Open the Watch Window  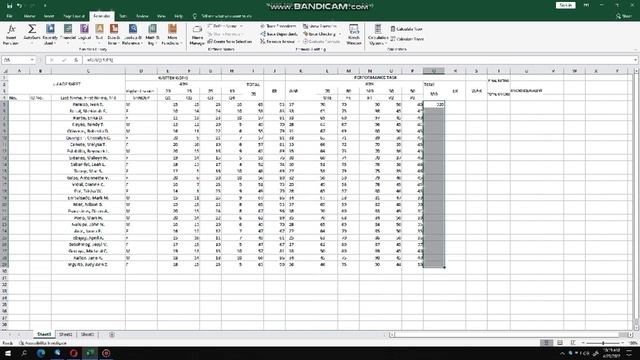click(x=354, y=34)
